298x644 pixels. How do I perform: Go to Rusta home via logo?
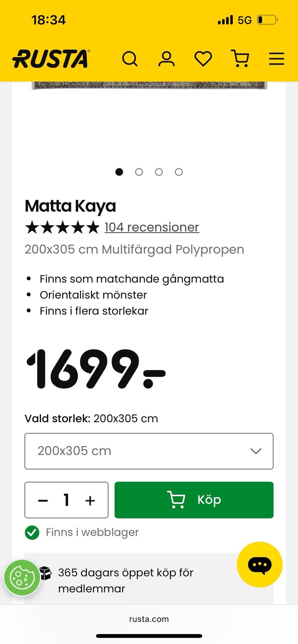pos(51,59)
